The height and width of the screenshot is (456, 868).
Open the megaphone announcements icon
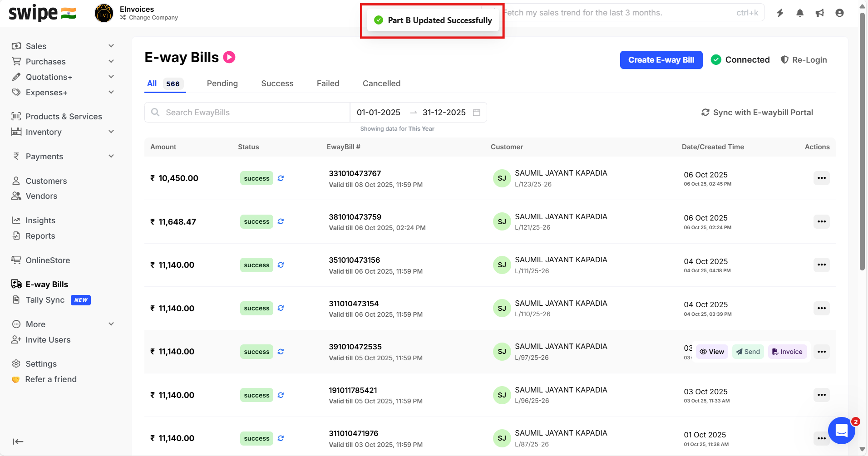pyautogui.click(x=819, y=13)
